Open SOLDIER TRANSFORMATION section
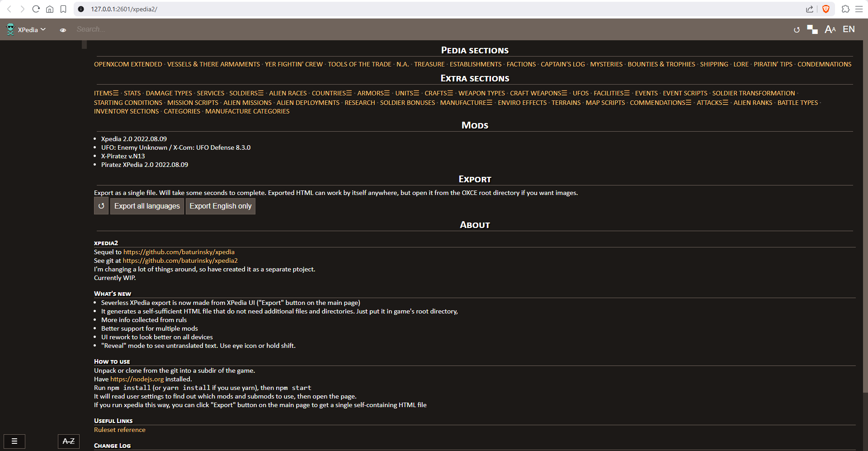Image resolution: width=868 pixels, height=451 pixels. click(x=753, y=93)
